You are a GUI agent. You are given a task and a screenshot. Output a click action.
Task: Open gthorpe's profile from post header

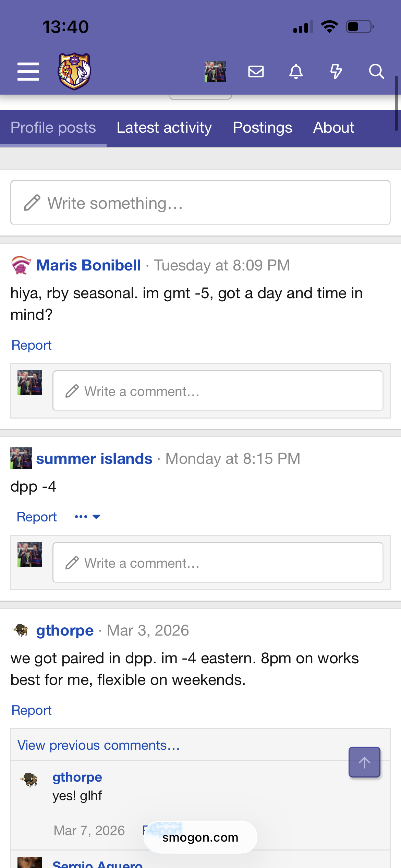click(65, 630)
